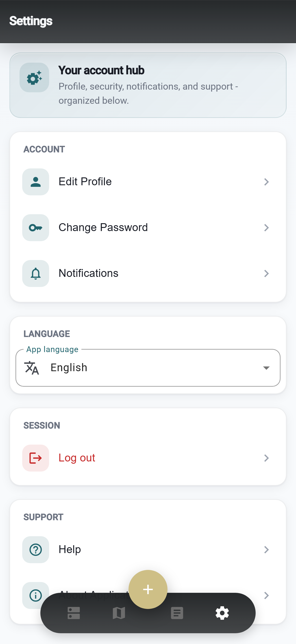Viewport: 296px width, 644px height.
Task: Click the info icon for About Application
Action: (x=36, y=595)
